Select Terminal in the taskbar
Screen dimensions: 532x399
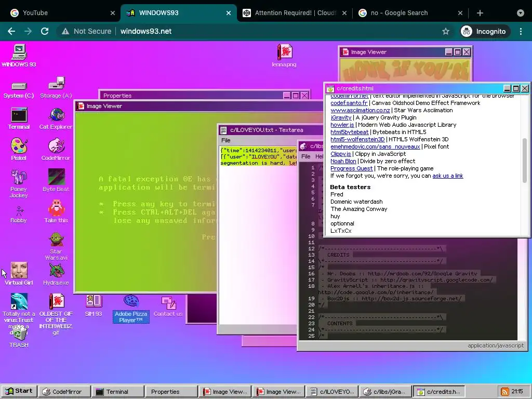tap(118, 392)
